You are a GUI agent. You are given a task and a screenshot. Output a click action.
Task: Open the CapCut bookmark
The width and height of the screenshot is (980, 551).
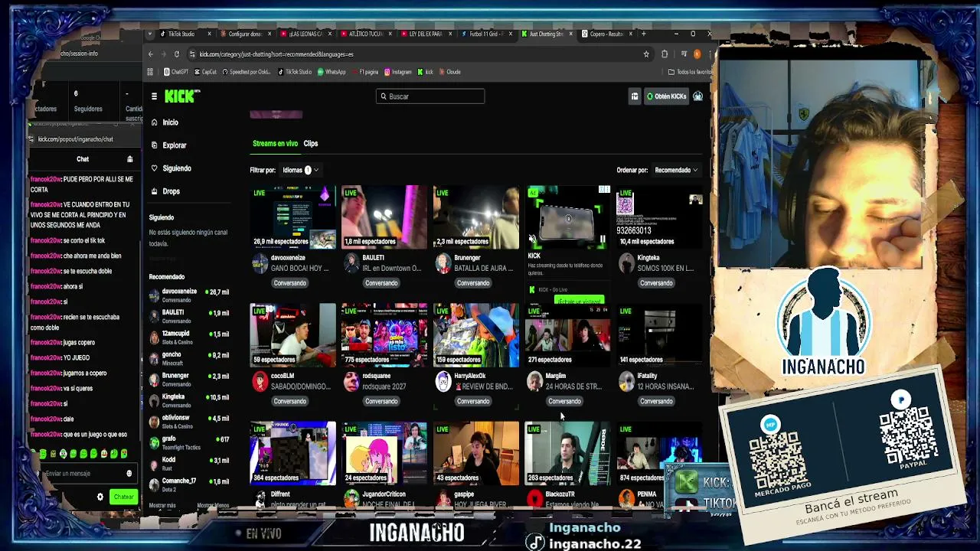point(206,72)
